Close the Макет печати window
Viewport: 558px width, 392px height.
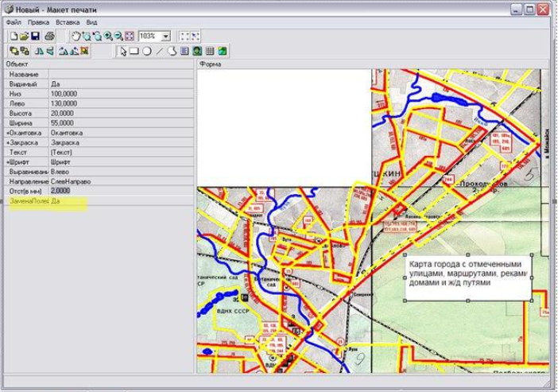[543, 9]
